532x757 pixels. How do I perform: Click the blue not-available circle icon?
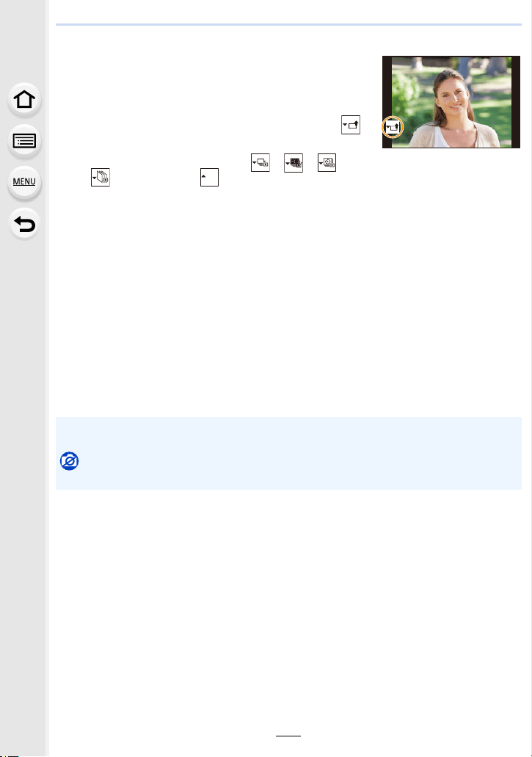(70, 461)
